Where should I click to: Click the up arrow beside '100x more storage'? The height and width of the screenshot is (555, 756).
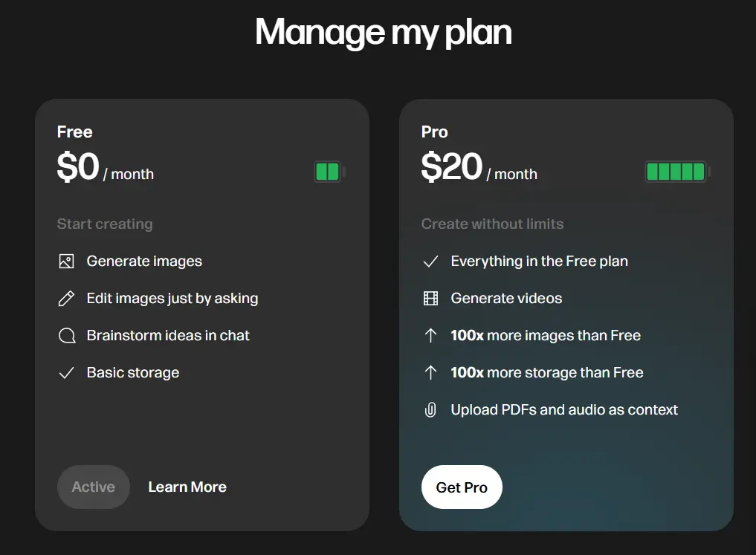430,372
